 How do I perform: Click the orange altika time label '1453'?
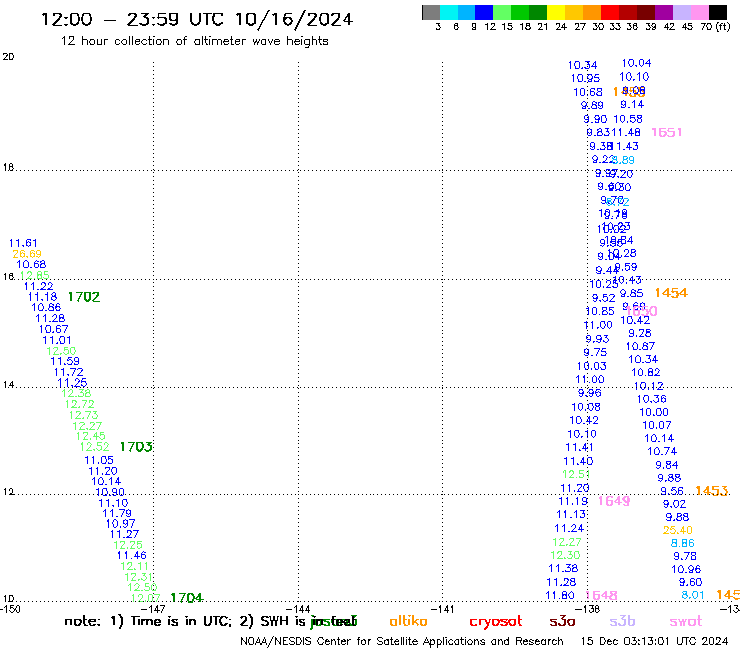[712, 491]
